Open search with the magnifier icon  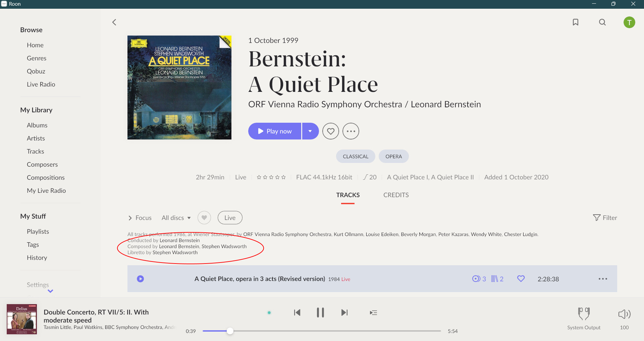tap(602, 22)
